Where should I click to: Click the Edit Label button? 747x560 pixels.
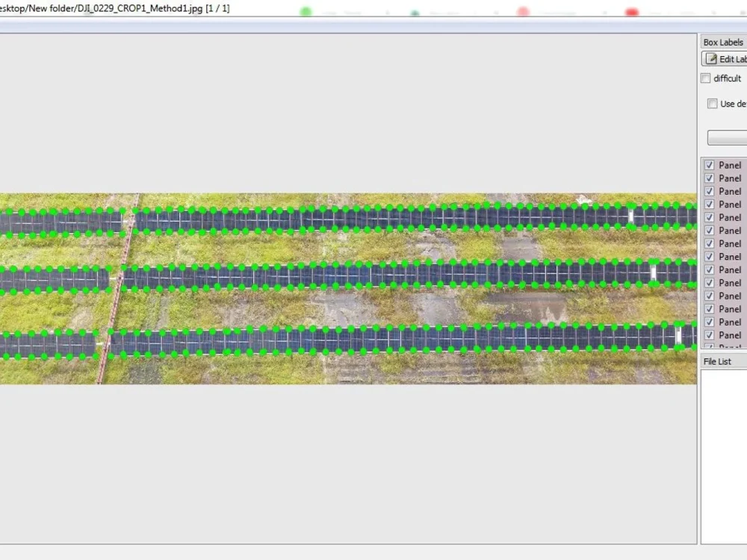(724, 59)
